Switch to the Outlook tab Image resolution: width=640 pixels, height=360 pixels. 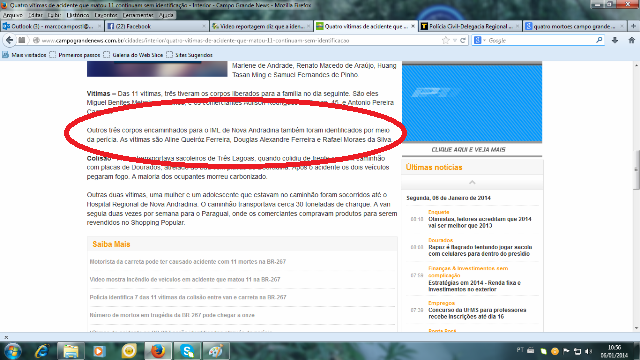tap(53, 26)
